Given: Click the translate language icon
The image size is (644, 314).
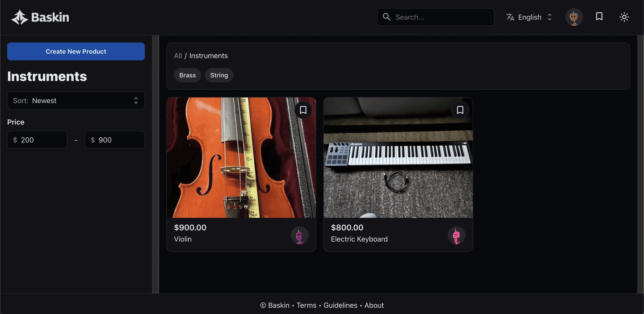Looking at the screenshot, I should pyautogui.click(x=510, y=17).
